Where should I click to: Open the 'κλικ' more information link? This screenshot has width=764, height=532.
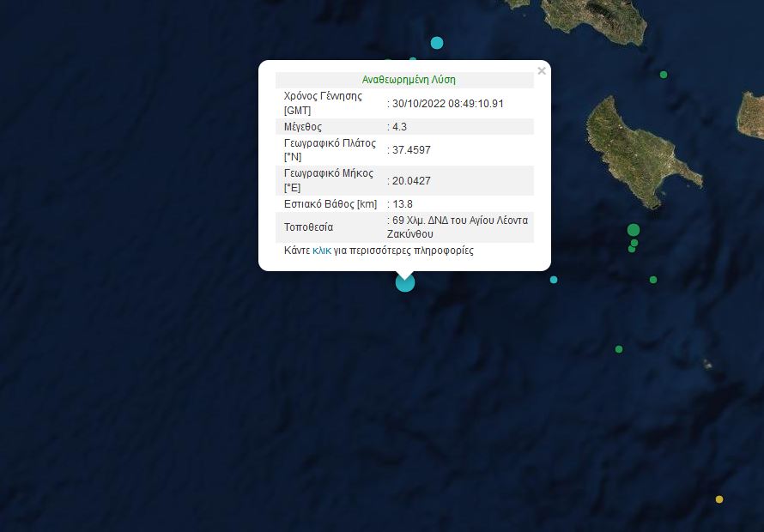(x=322, y=251)
